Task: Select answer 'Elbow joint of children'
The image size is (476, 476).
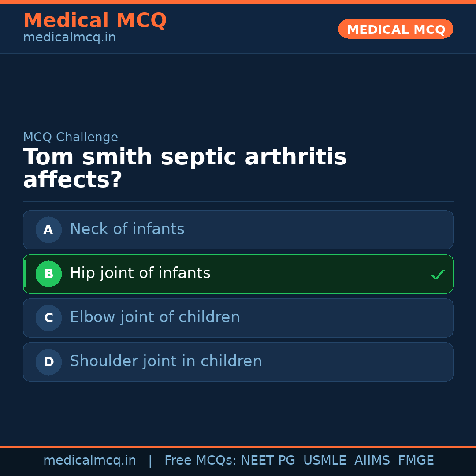Action: coord(155,317)
